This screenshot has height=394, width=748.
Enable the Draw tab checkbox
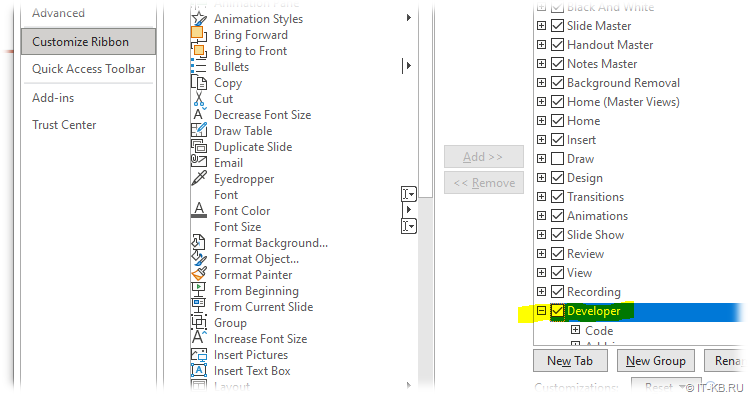tap(557, 158)
